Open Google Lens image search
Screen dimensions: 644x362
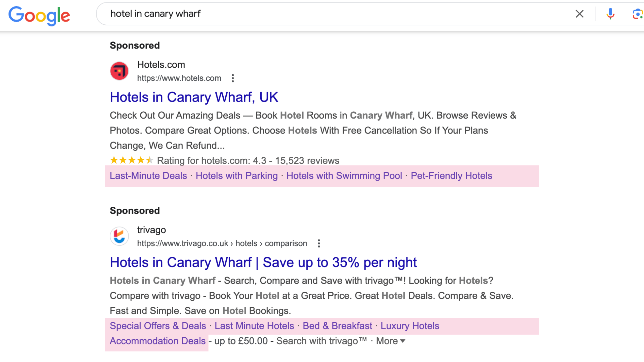point(637,14)
